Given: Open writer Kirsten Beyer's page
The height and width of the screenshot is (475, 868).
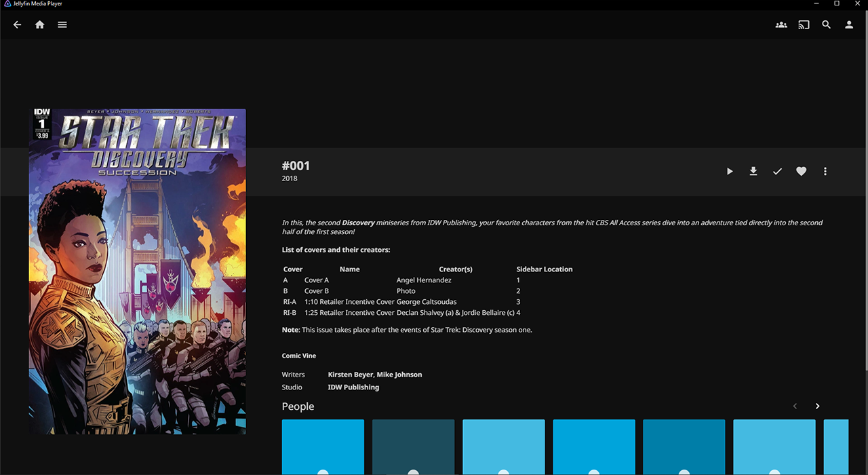Looking at the screenshot, I should pos(350,375).
